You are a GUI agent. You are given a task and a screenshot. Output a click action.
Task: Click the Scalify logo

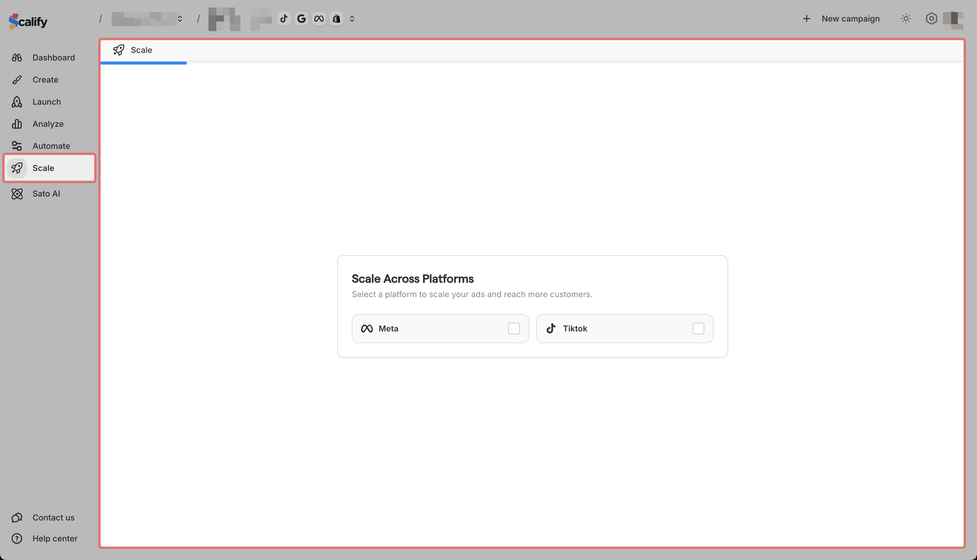tap(28, 21)
